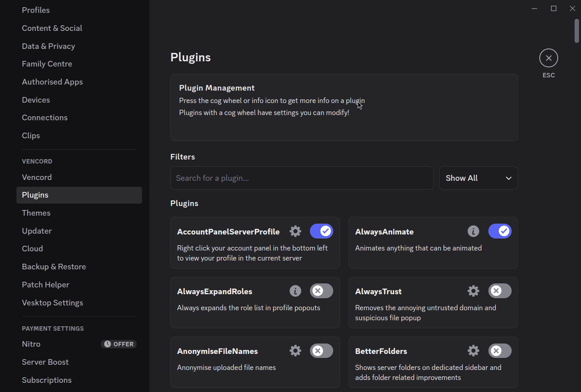Enable the AnonymiseFileNames plugin toggle
Screen dimensions: 581x392
pos(322,351)
